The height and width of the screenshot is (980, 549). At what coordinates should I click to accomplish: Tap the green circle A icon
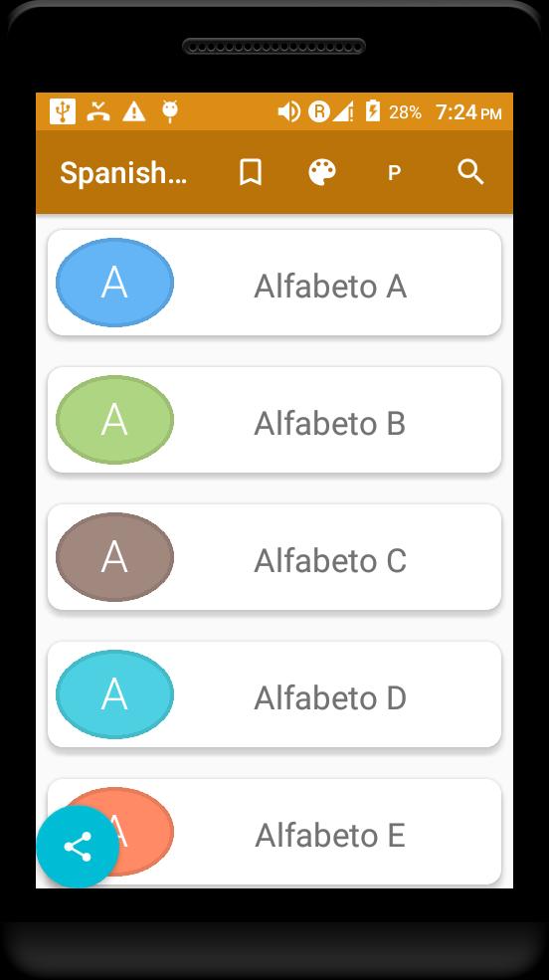(x=115, y=420)
